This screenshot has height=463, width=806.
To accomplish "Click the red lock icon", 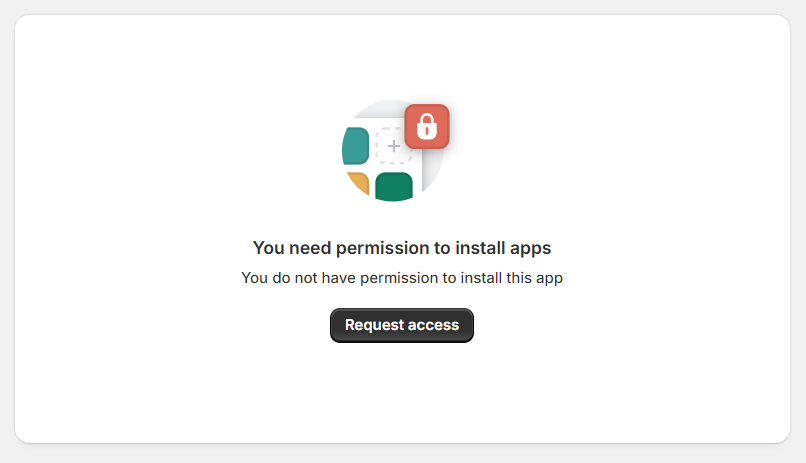I will pos(427,126).
